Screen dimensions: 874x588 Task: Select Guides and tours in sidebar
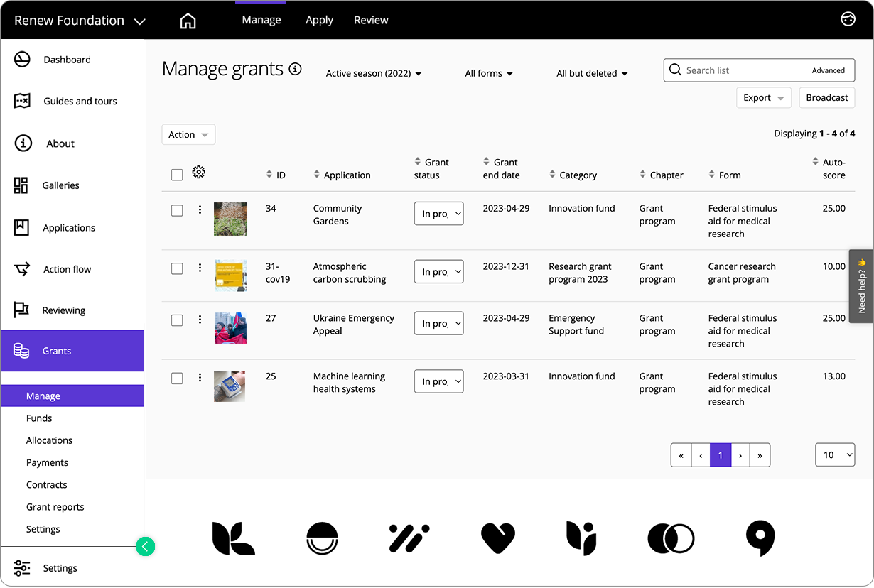78,101
